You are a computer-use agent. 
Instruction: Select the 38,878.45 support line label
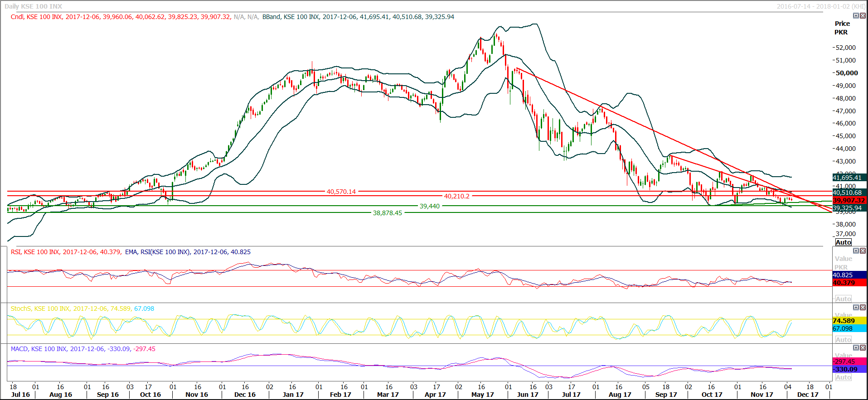(x=387, y=213)
